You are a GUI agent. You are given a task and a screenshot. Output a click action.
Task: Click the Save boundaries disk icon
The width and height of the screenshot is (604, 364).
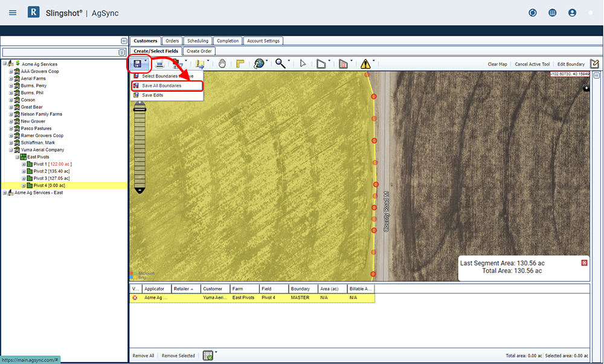(137, 63)
